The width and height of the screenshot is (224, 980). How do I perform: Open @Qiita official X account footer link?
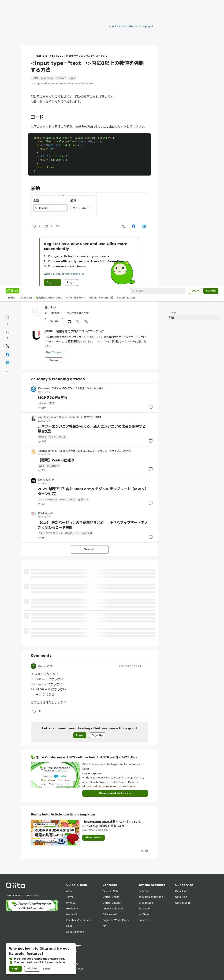pyautogui.click(x=144, y=891)
